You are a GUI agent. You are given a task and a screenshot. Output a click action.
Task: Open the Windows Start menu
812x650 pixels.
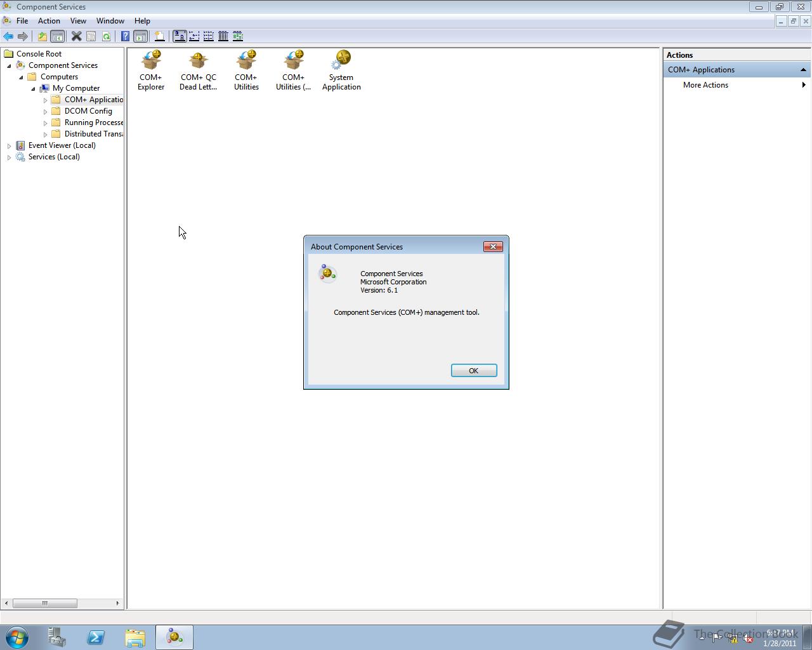16,637
